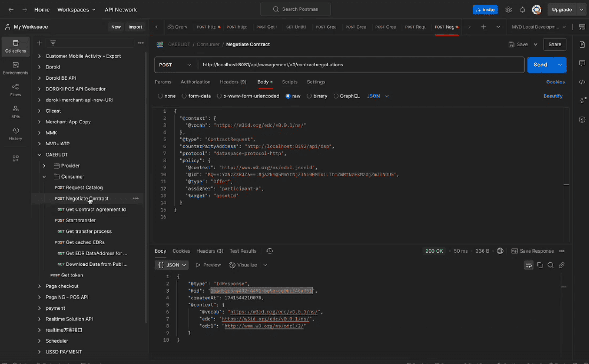Viewport: 589px width, 364px height.
Task: Collapse the OAEBUDT collection
Action: [39, 155]
